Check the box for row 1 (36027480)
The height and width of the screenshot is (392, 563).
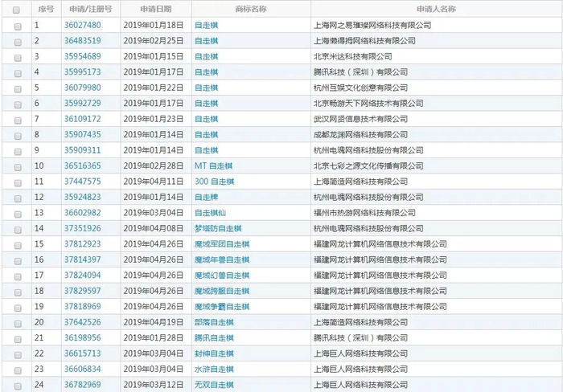pos(18,27)
